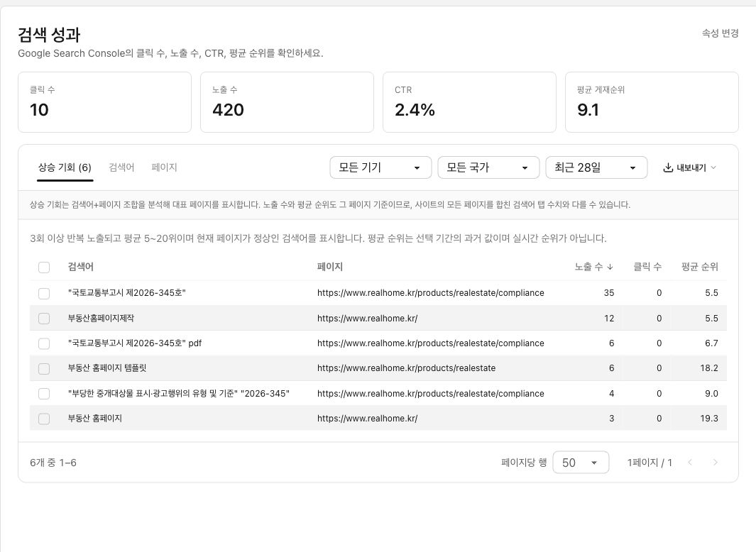Switch to the 검색어 tab
The height and width of the screenshot is (552, 756).
(x=121, y=167)
